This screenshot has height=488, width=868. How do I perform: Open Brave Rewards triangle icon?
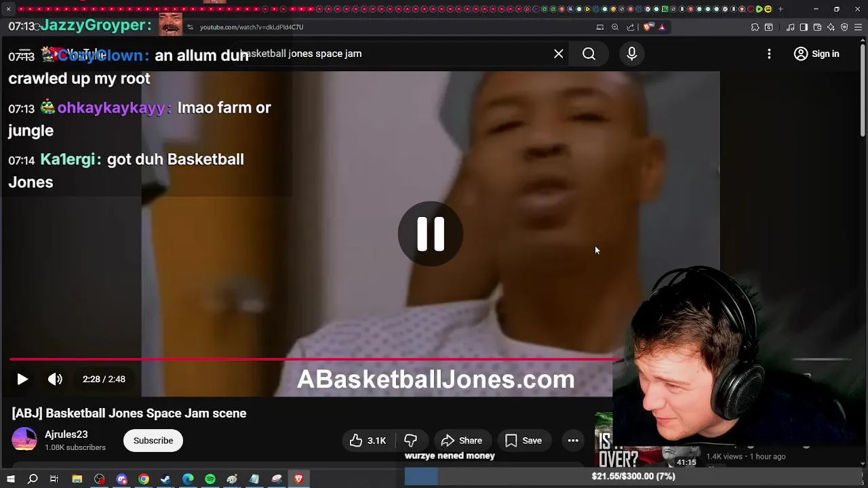(662, 27)
